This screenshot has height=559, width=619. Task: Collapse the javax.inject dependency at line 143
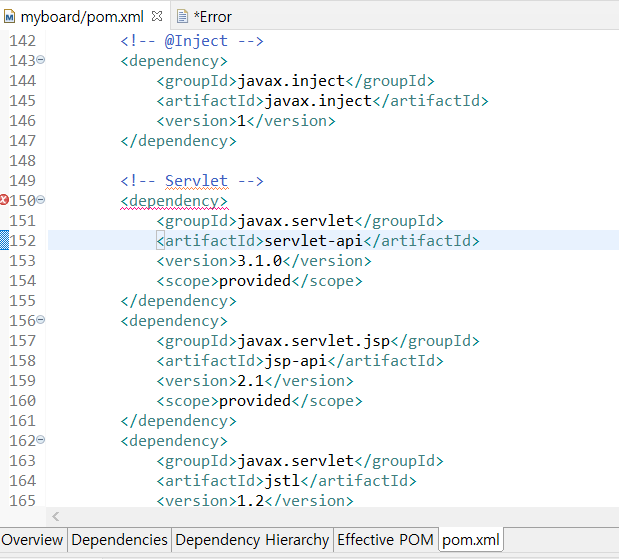pyautogui.click(x=41, y=60)
